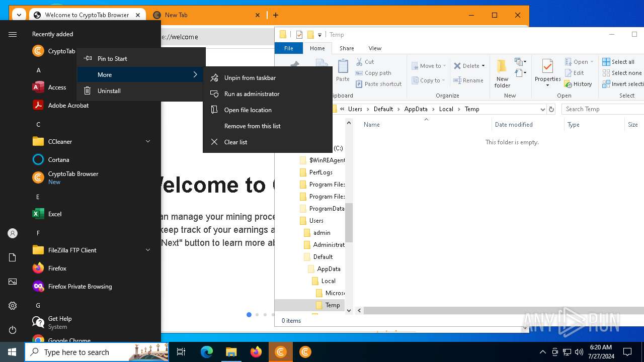
Task: Select the admin folder in navigation tree
Action: (321, 232)
